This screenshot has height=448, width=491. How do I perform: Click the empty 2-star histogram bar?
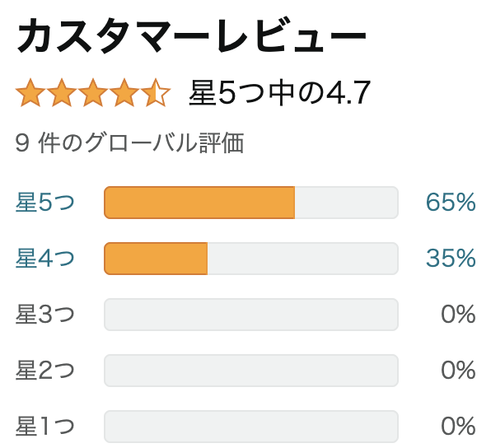point(251,371)
